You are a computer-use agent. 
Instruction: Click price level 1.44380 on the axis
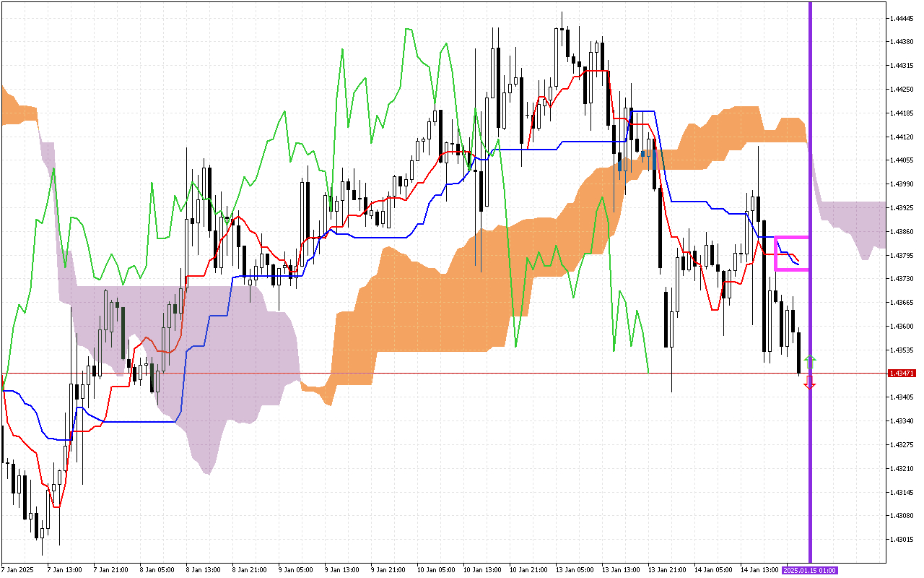click(902, 42)
